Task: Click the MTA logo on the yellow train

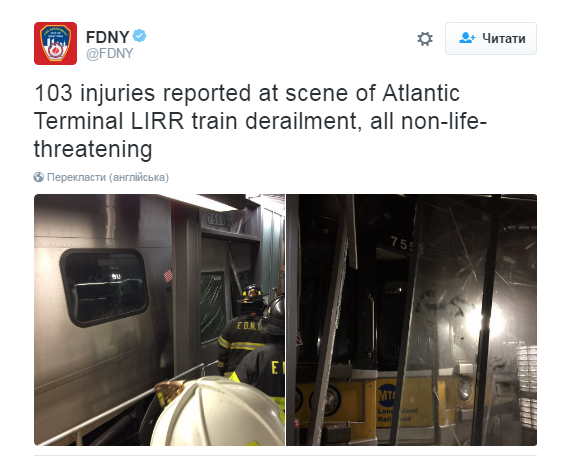Action: coord(387,395)
